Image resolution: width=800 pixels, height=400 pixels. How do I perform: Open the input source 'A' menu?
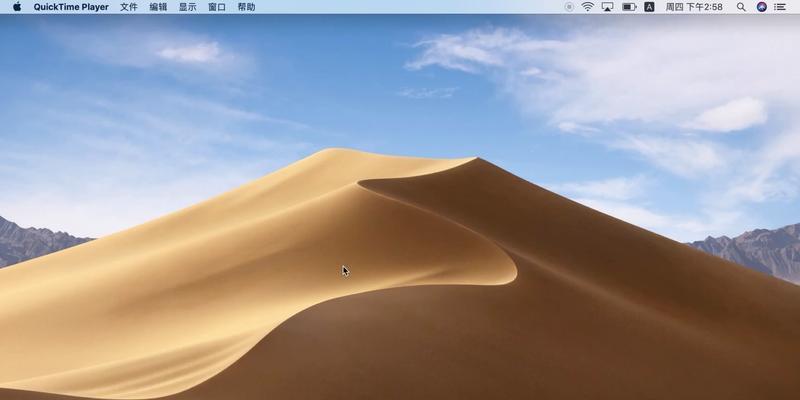point(649,7)
